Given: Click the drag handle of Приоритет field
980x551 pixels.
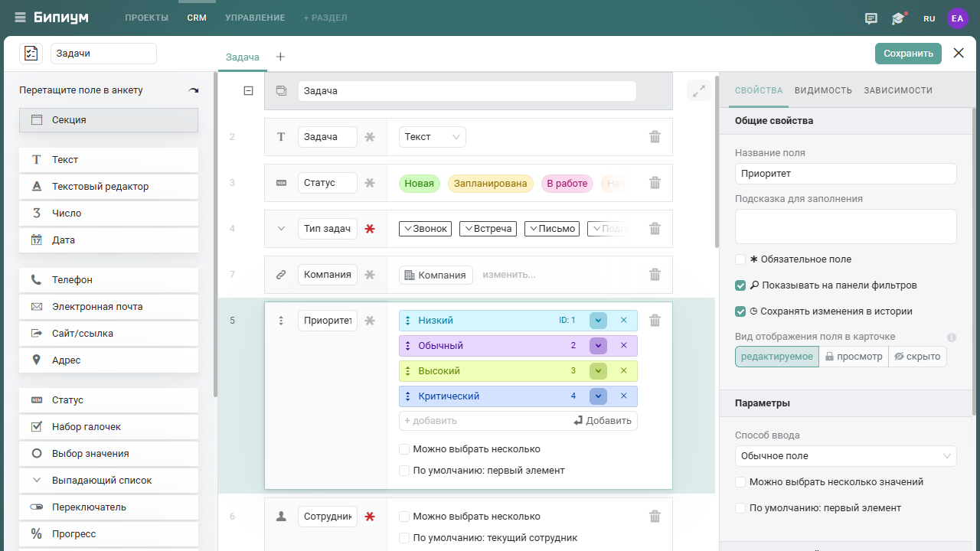Looking at the screenshot, I should point(281,321).
